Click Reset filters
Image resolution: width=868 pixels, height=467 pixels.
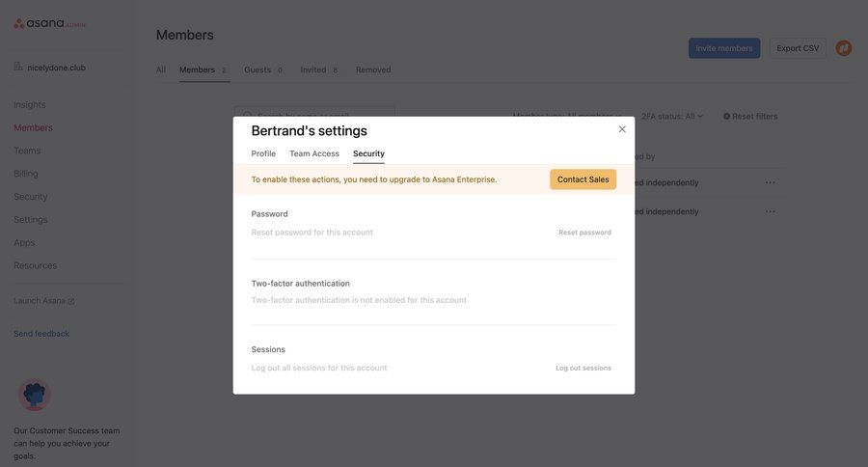click(750, 117)
